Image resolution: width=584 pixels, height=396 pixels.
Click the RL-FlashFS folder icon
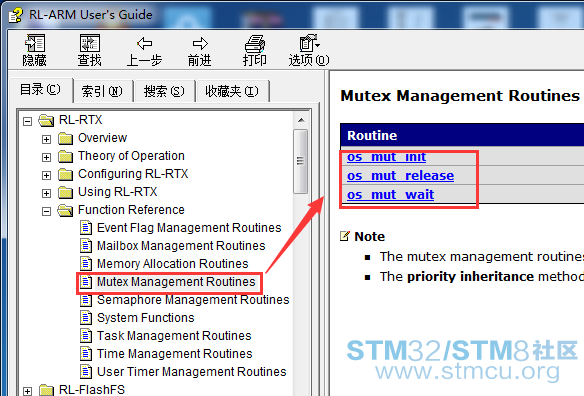[x=47, y=390]
